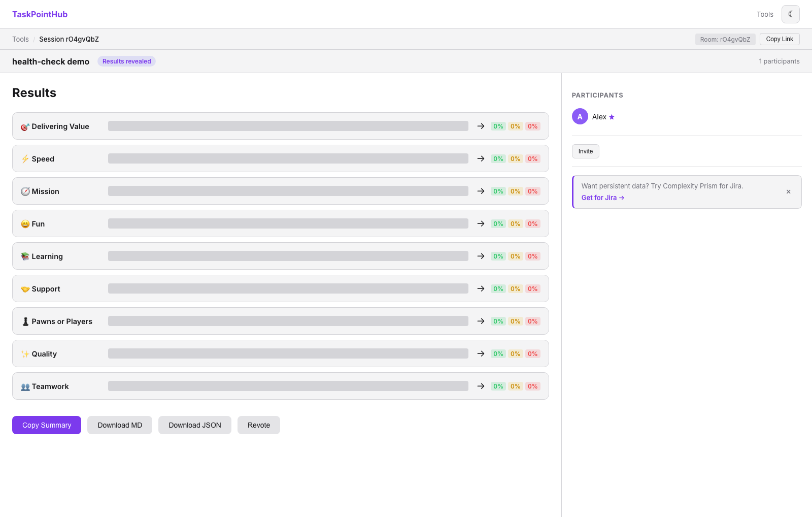Click the Mission compass icon
The image size is (812, 517).
click(x=25, y=191)
